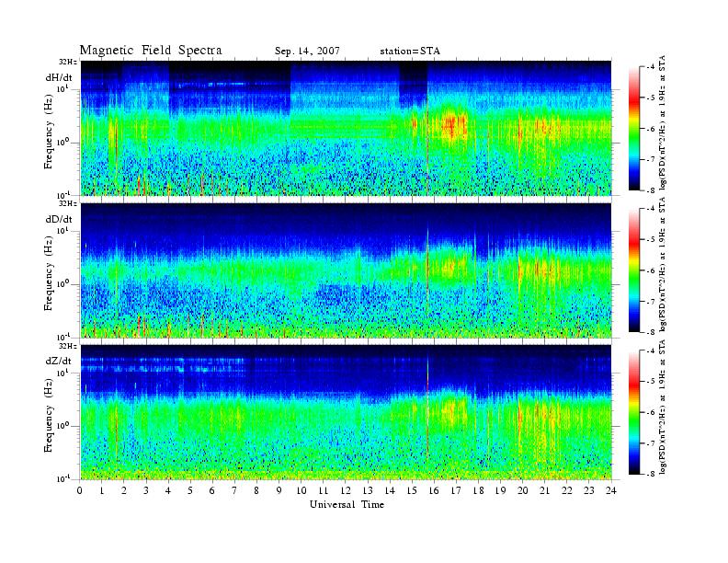Image resolution: width=728 pixels, height=563 pixels.
Task: Click the 'Universal Time' axis title
Action: tap(347, 504)
